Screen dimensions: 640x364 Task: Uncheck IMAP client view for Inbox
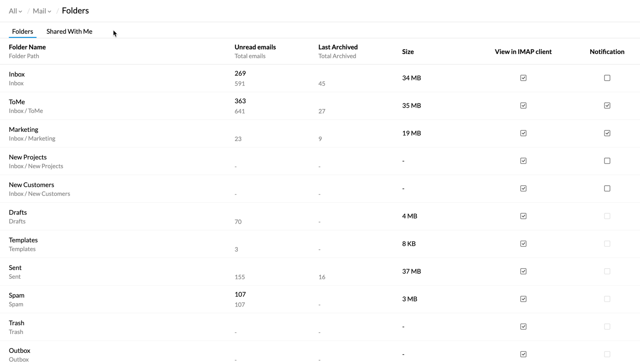(523, 78)
